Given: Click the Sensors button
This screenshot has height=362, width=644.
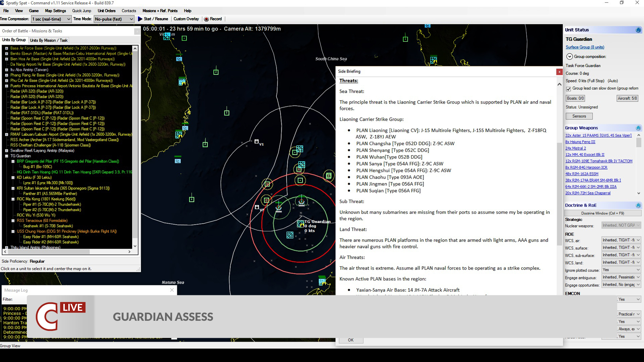Looking at the screenshot, I should point(579,116).
